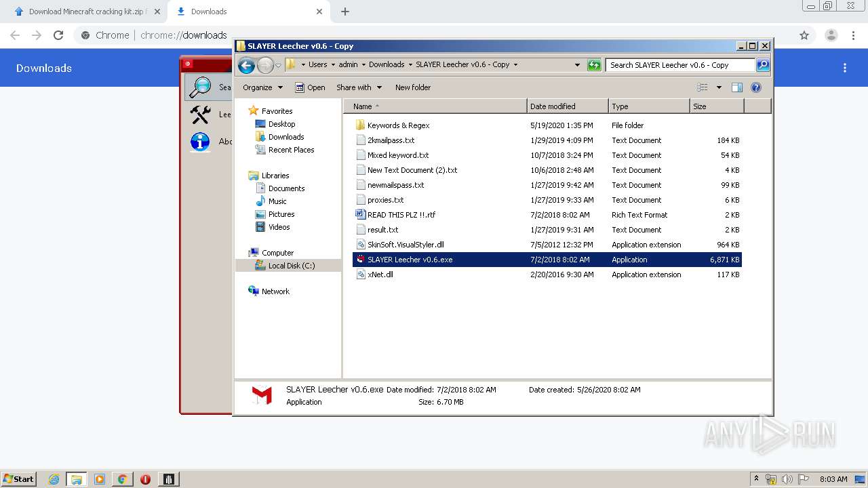Click the media player taskbar icon
Screen dimensions: 868x488
[x=99, y=479]
